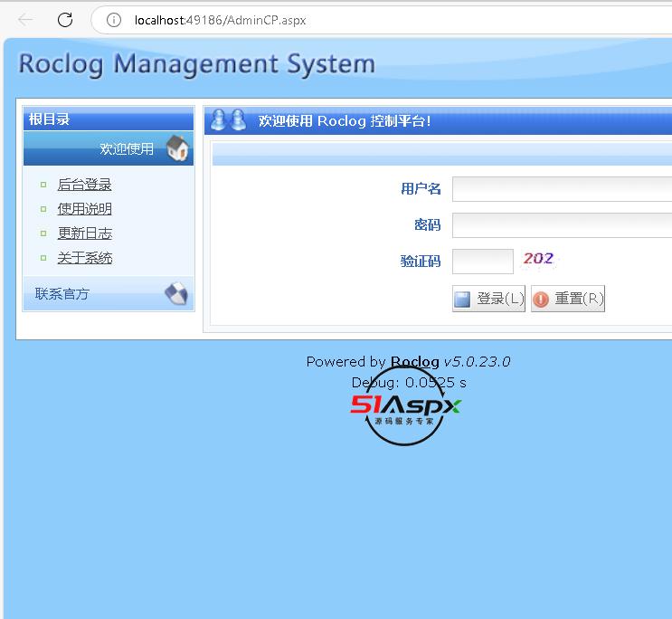
Task: Click the 202 captcha image
Action: click(x=539, y=259)
